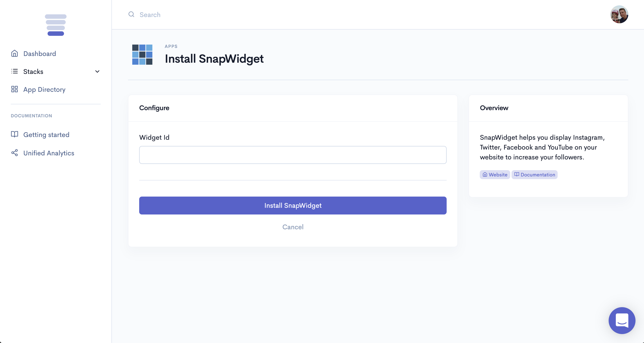Click the Dashboard home icon

tap(15, 54)
